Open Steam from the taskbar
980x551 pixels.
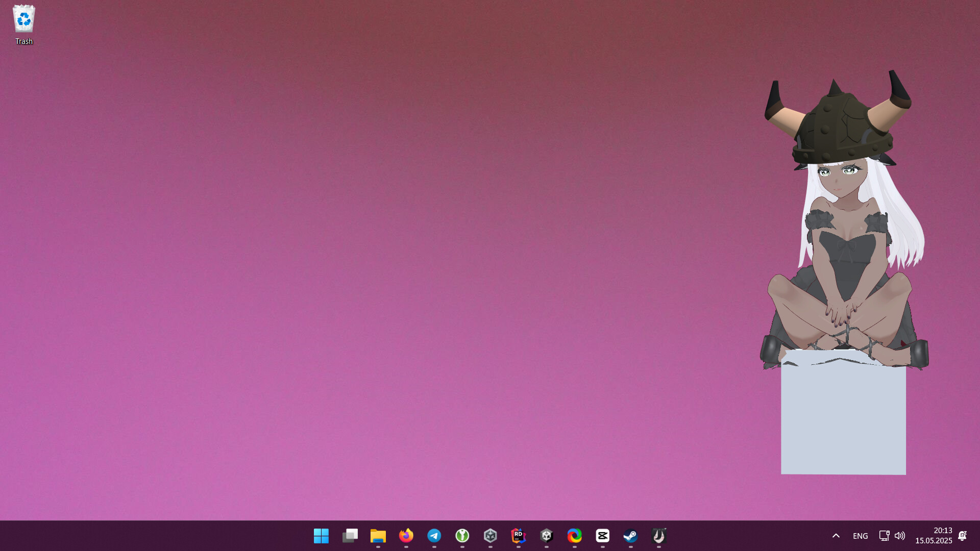[631, 536]
